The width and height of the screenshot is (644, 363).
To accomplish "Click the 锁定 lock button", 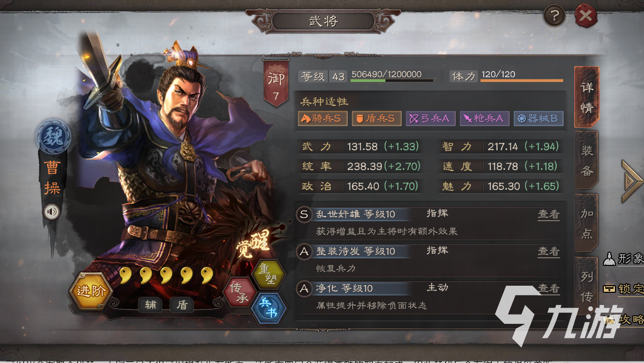I will 624,289.
